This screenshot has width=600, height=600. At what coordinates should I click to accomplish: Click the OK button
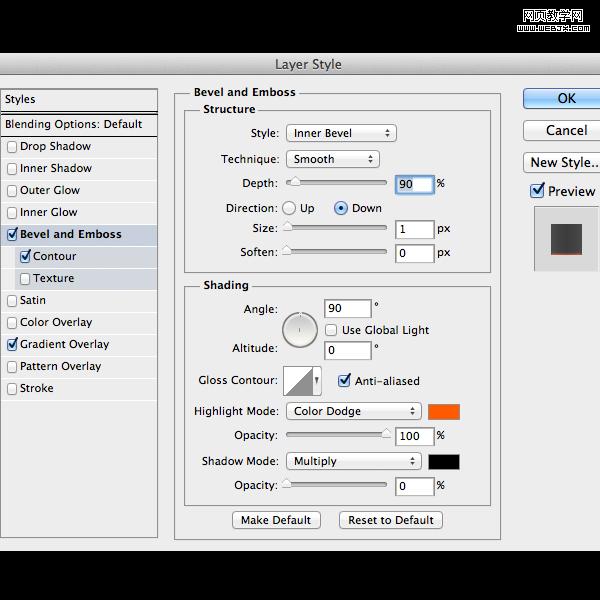[561, 99]
